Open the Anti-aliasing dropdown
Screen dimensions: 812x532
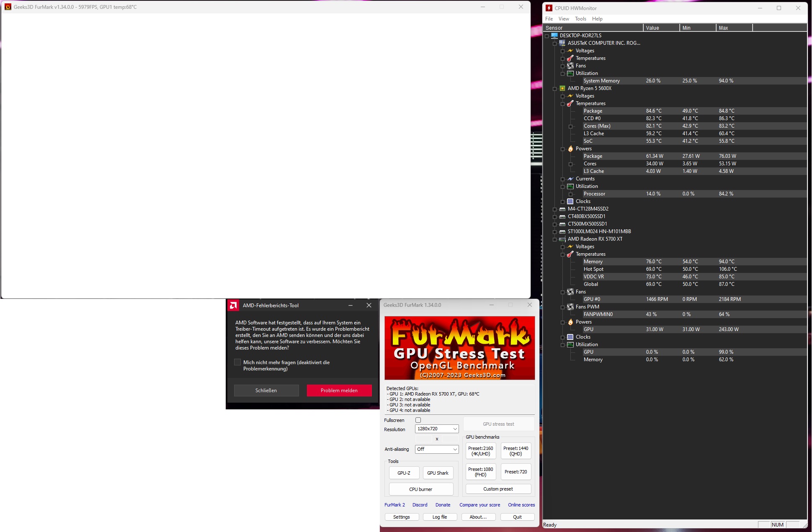click(x=437, y=449)
